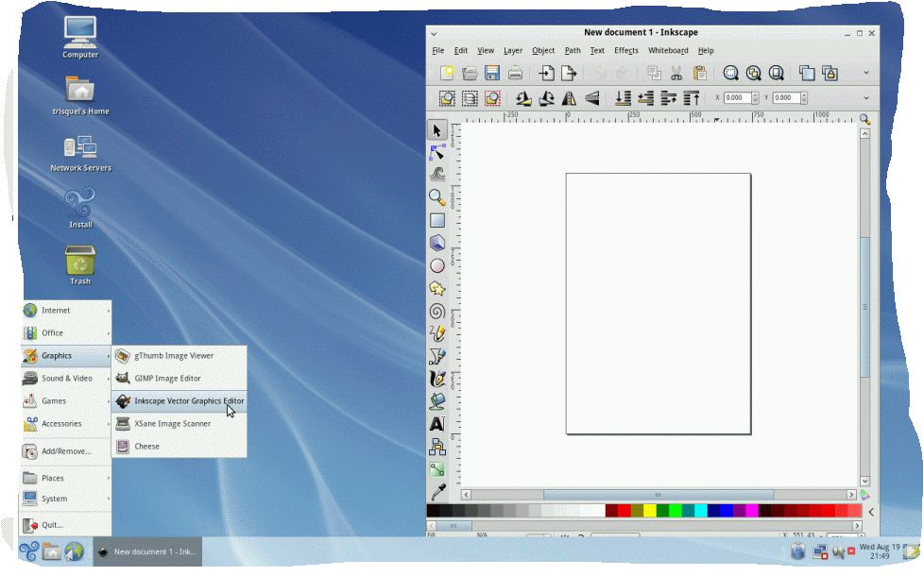Open the File menu in Inkscape
The width and height of the screenshot is (924, 576).
(438, 51)
